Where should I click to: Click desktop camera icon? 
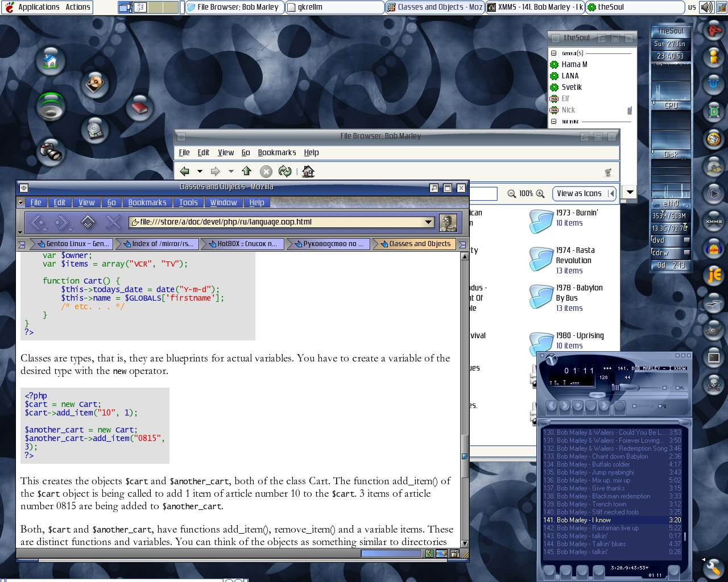click(x=51, y=151)
